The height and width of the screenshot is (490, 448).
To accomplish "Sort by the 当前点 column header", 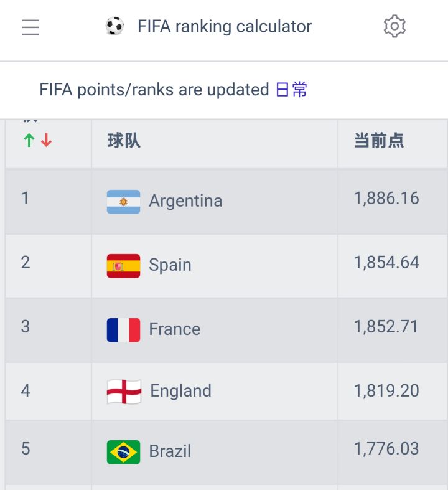I will (379, 141).
